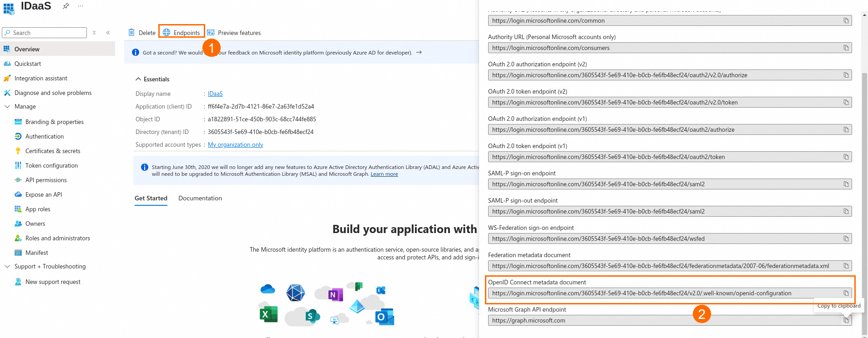Copy the consumers authority URL

tap(846, 48)
